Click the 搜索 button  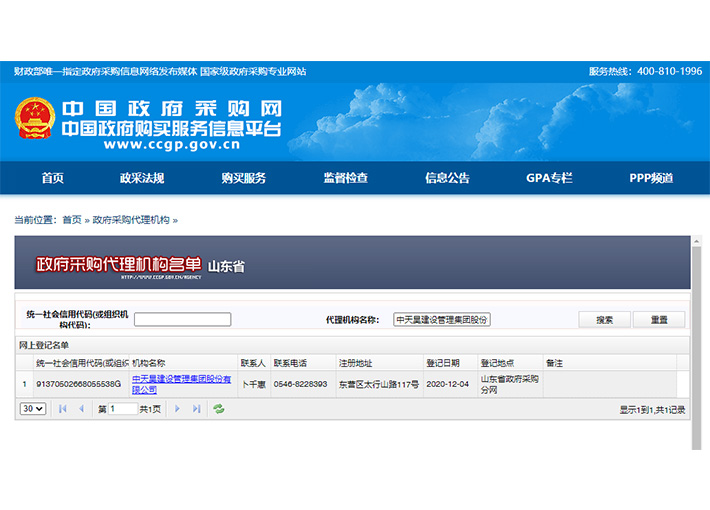(x=604, y=320)
